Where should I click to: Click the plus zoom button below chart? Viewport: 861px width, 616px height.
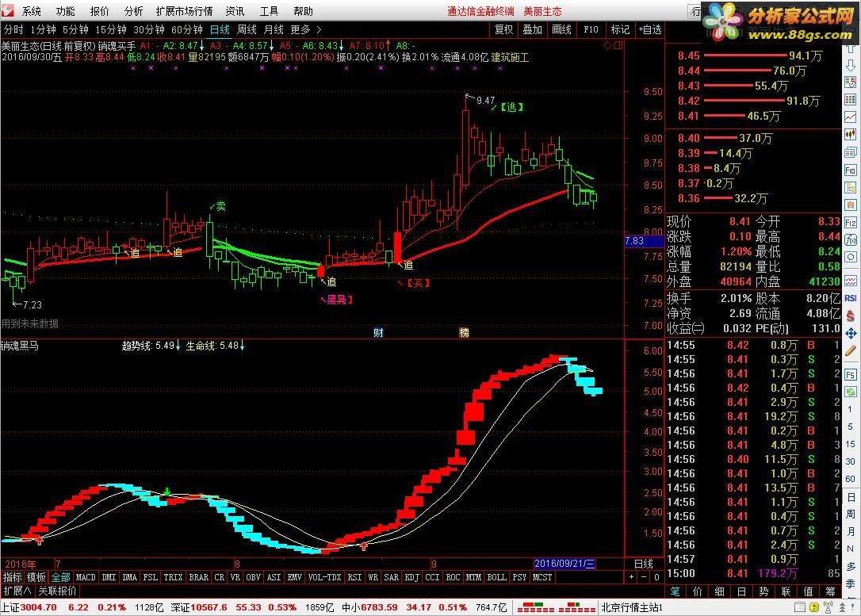[631, 578]
